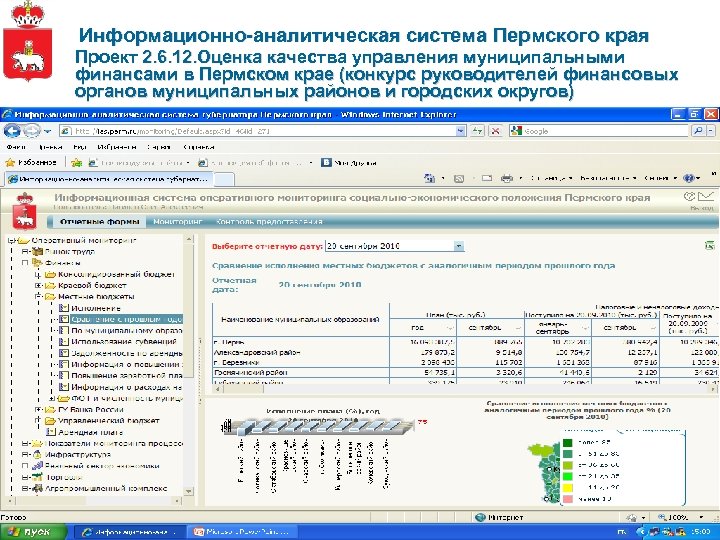Viewport: 720px width, 540px height.
Task: Click the search magnifier icon
Action: coord(698,131)
